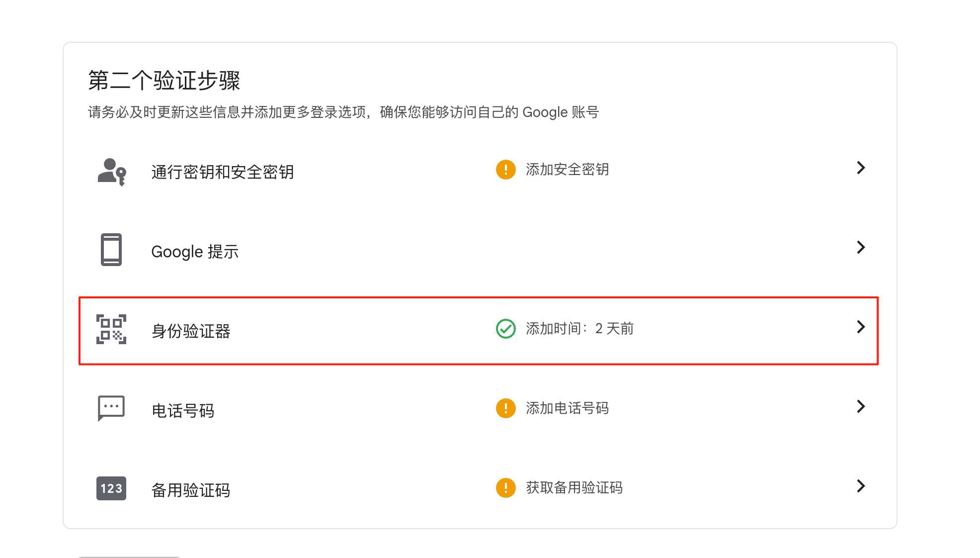Click the orange warning icon beside 添加电话号码
This screenshot has width=980, height=558.
(505, 408)
